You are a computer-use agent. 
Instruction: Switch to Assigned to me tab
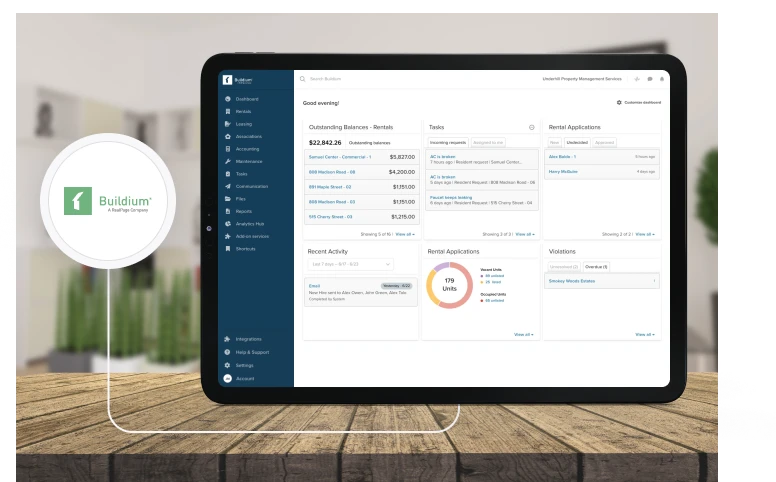(488, 143)
